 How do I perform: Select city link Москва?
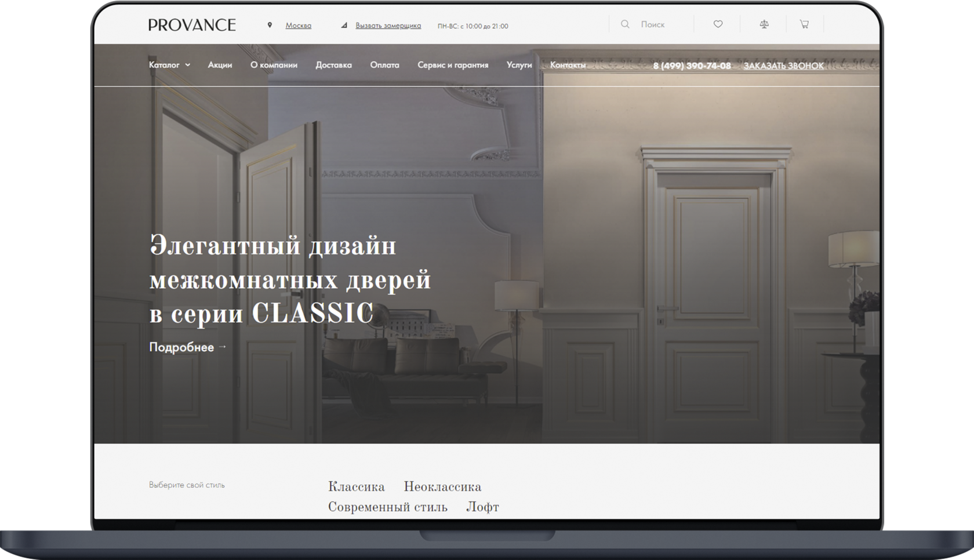298,26
